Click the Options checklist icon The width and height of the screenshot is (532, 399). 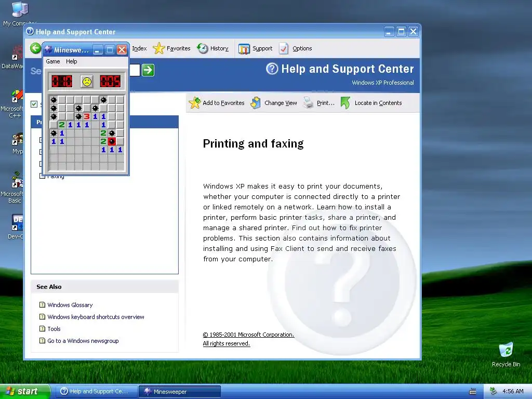click(x=284, y=48)
